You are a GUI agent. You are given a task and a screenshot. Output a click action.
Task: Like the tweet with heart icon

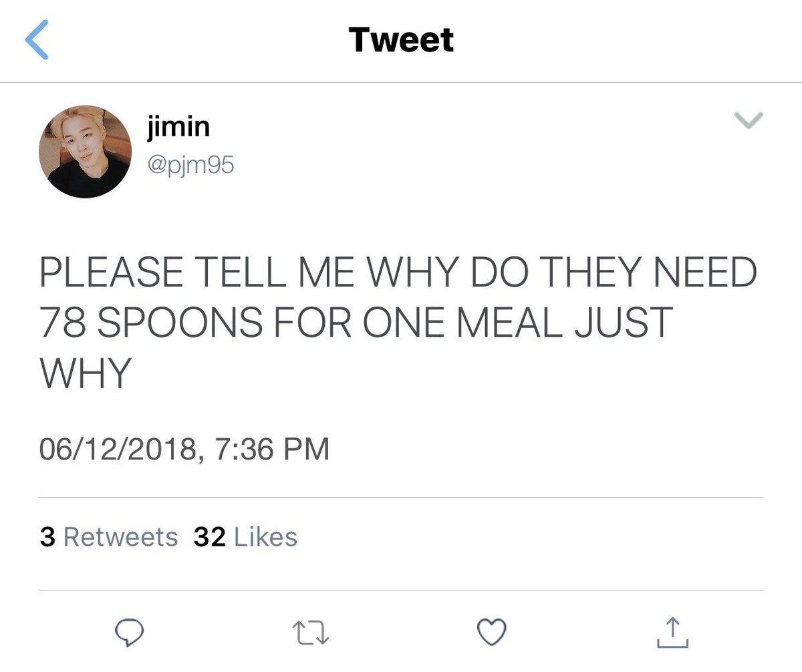coord(491,632)
